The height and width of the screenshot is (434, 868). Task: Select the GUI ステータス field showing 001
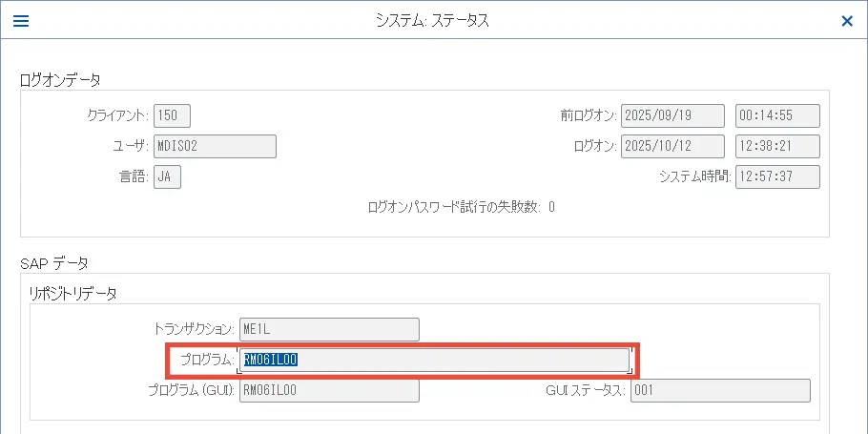click(719, 390)
